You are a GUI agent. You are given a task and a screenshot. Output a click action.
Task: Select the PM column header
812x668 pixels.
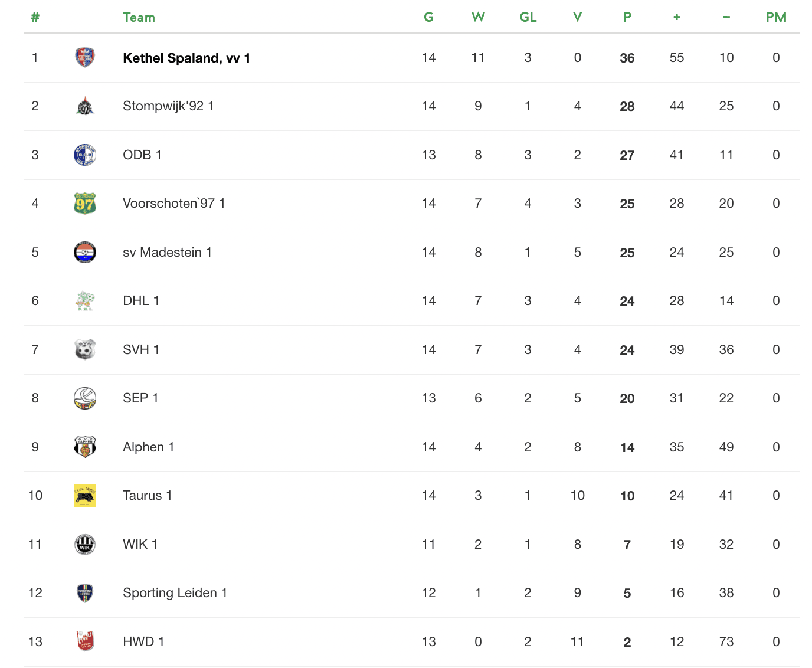pyautogui.click(x=776, y=17)
